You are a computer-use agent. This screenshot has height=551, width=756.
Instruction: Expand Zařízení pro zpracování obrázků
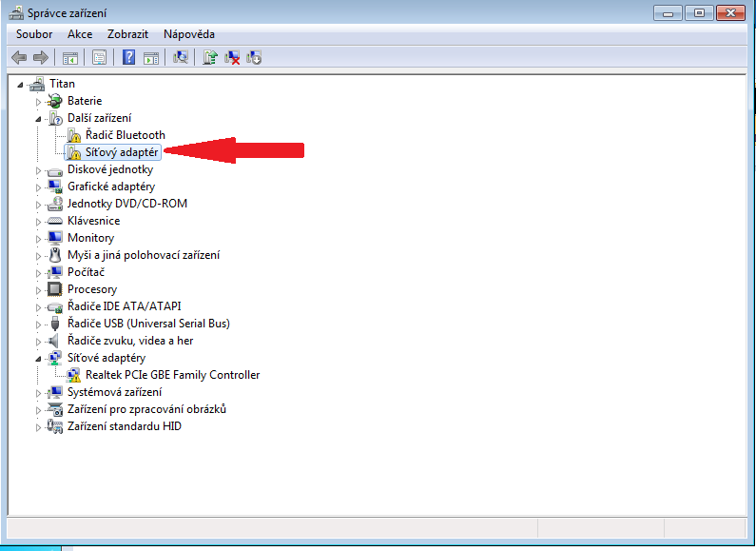[39, 410]
